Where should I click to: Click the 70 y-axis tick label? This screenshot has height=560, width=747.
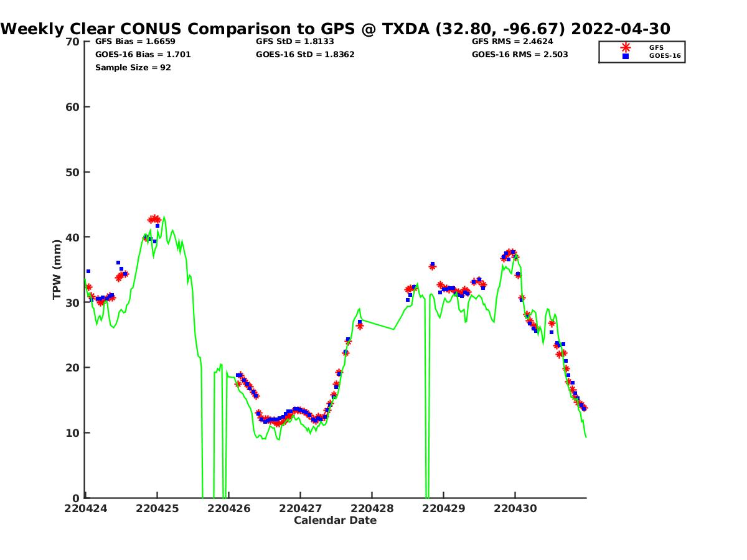(73, 42)
